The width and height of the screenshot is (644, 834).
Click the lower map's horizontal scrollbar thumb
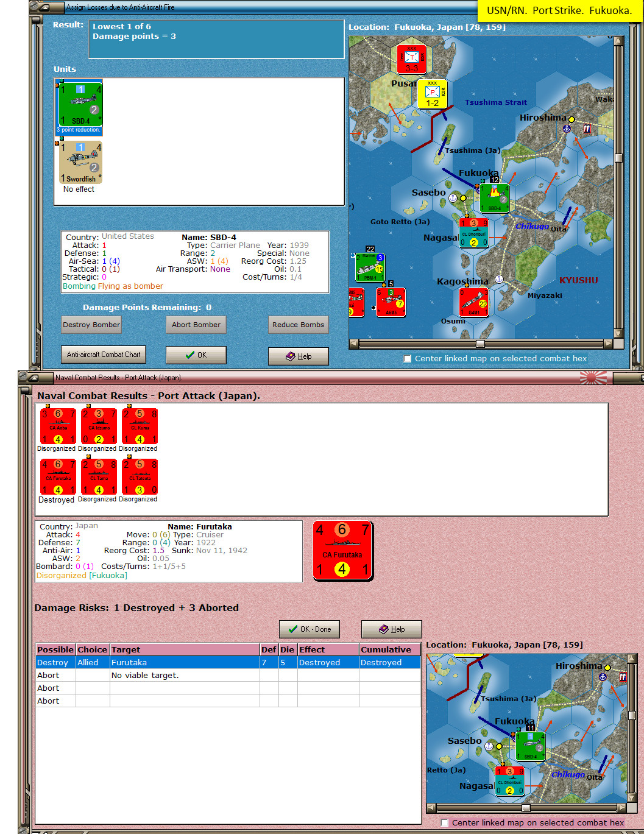point(526,808)
